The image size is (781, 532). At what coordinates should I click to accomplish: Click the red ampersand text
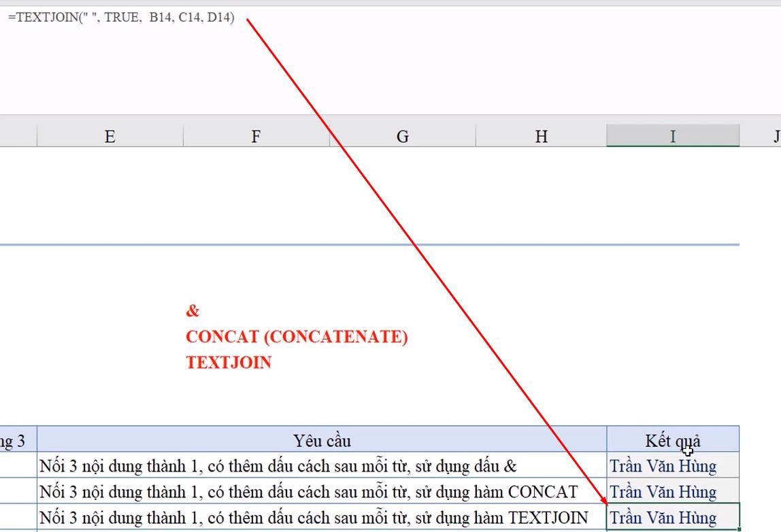pos(193,311)
